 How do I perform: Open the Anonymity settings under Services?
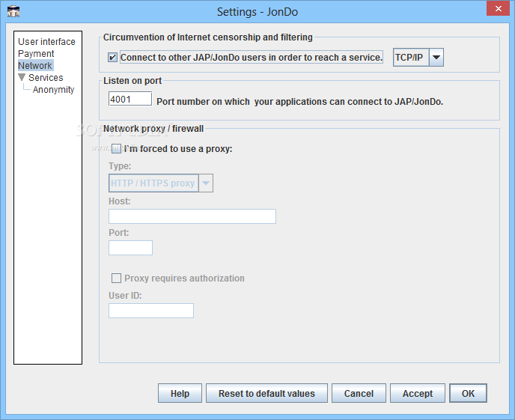click(x=54, y=90)
